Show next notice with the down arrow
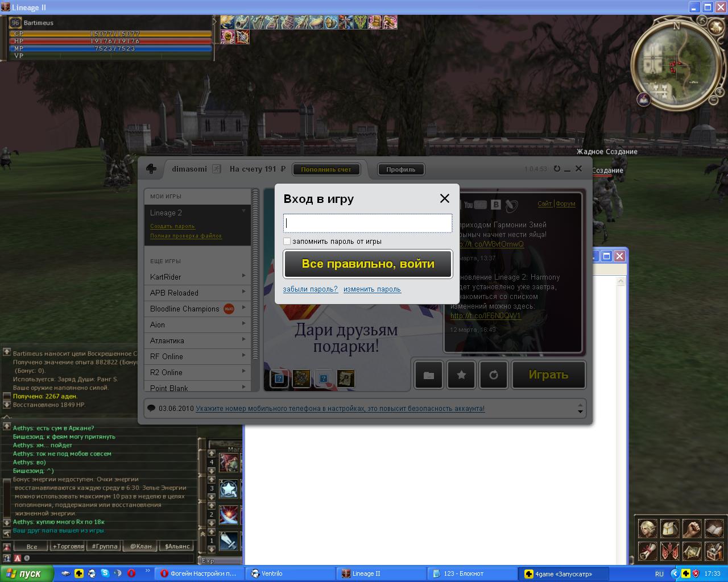Image resolution: width=728 pixels, height=582 pixels. coord(580,411)
